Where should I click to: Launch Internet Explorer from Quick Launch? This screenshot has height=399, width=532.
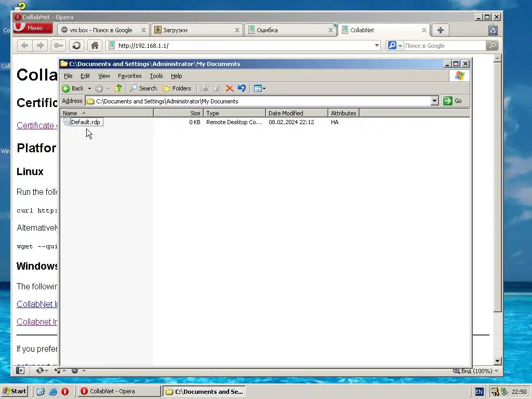[x=53, y=392]
